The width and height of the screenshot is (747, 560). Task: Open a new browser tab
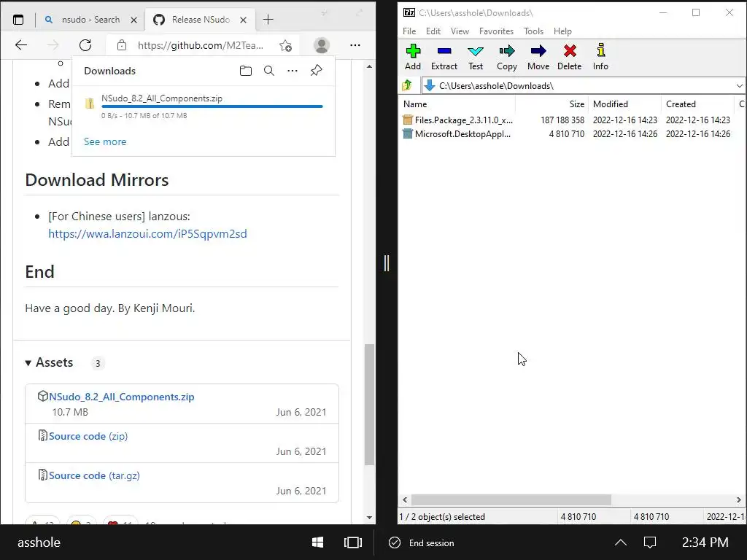tap(268, 20)
